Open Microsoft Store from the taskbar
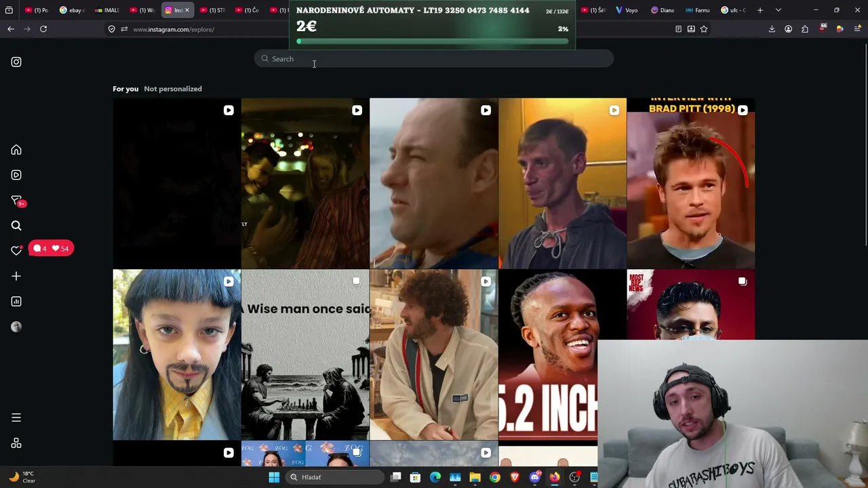 pyautogui.click(x=416, y=477)
